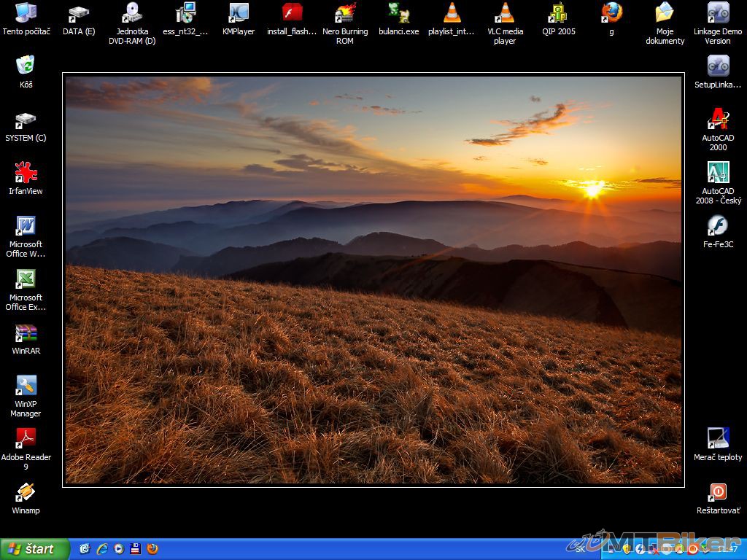The height and width of the screenshot is (560, 747).
Task: Select the WinRAR desktop icon
Action: [x=26, y=334]
